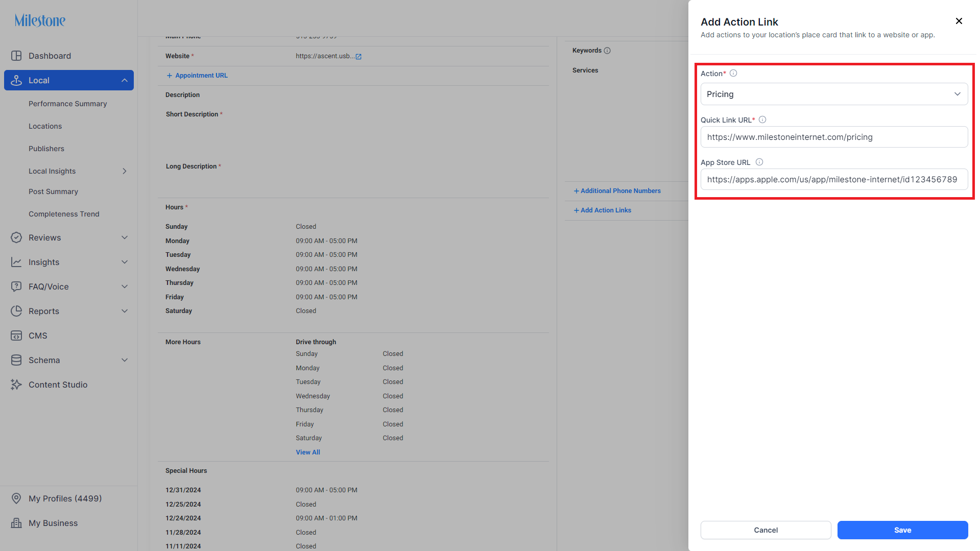This screenshot has width=980, height=551.
Task: Focus the Quick Link URL field
Action: click(834, 137)
